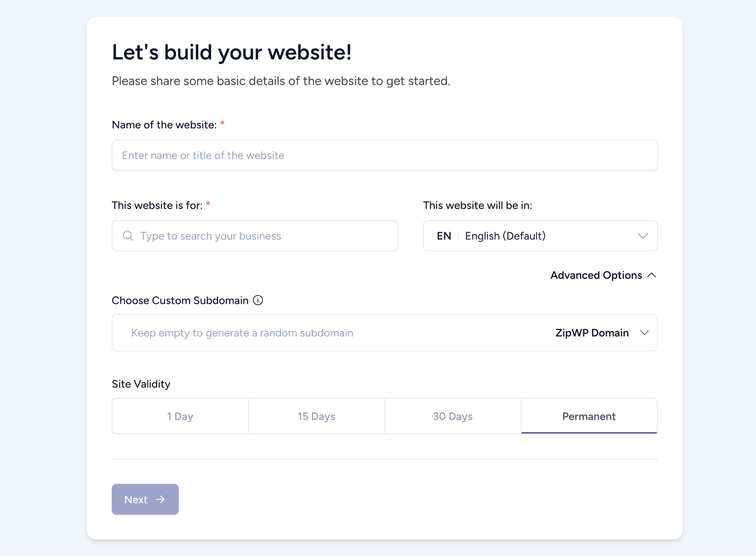Click the EN language code label

point(444,235)
